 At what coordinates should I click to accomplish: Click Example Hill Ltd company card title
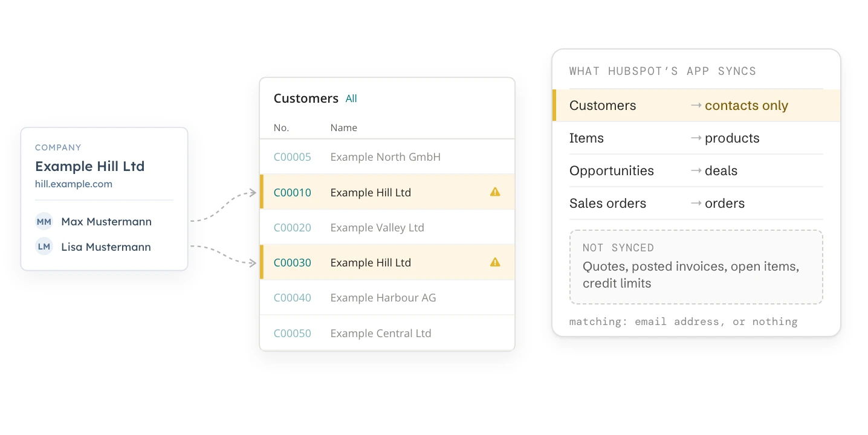(90, 166)
